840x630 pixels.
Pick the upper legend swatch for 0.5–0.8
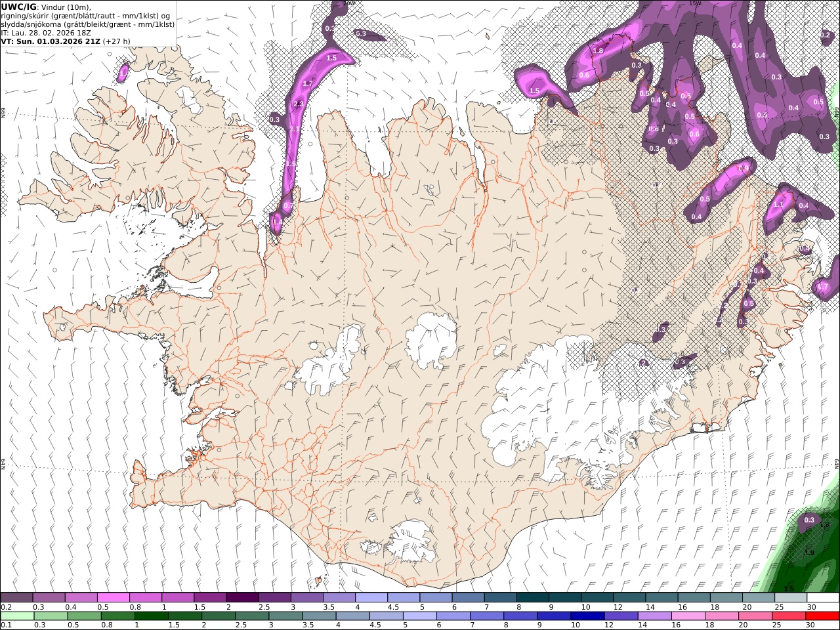(114, 598)
